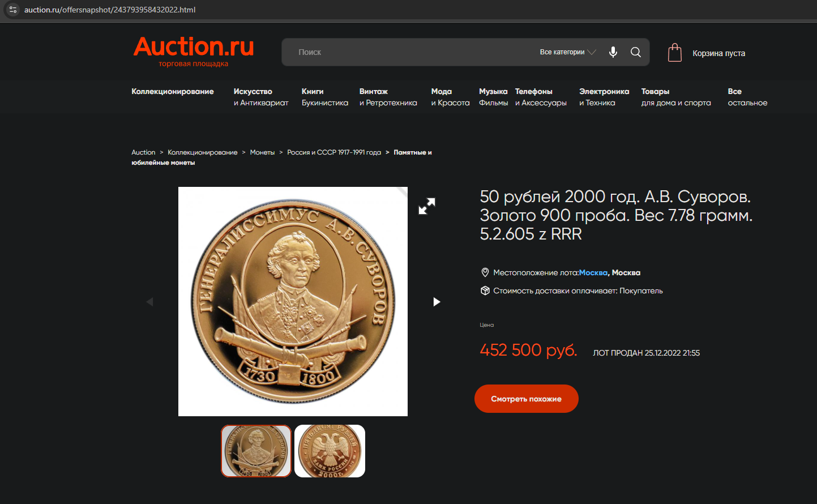Go to Монеты breadcrumb link
The height and width of the screenshot is (504, 817).
tap(262, 152)
